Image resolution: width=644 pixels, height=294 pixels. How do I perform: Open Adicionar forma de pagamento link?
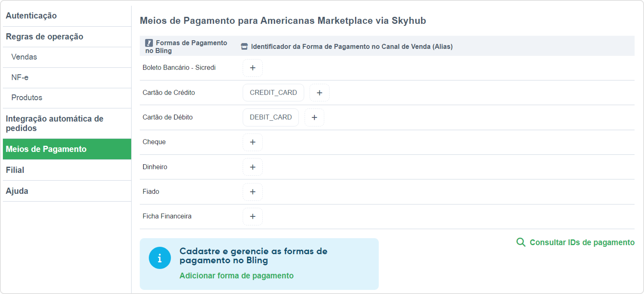tap(236, 276)
